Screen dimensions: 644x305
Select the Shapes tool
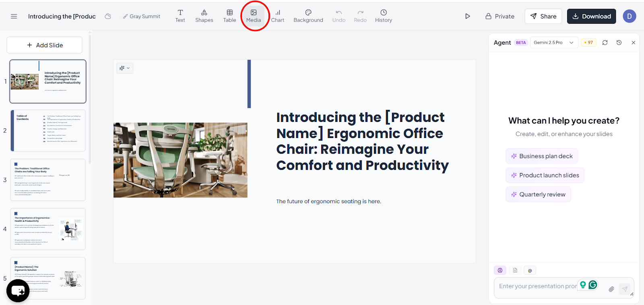(x=204, y=16)
